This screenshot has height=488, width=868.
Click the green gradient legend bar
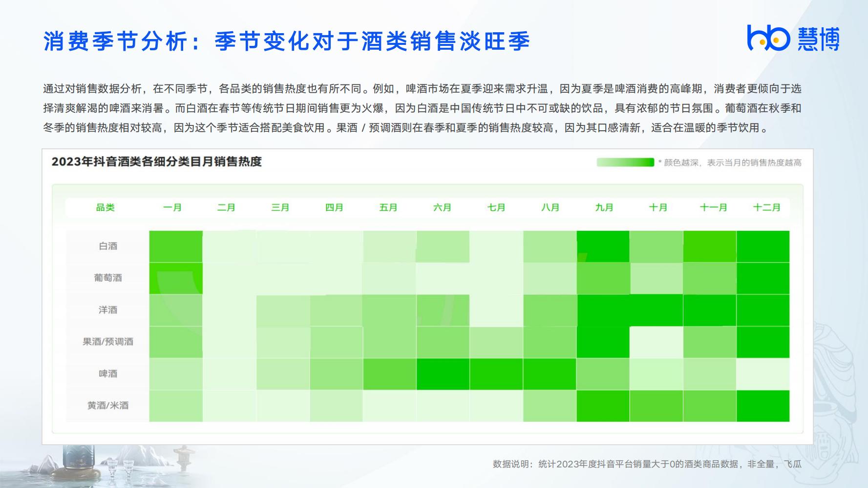tap(625, 163)
